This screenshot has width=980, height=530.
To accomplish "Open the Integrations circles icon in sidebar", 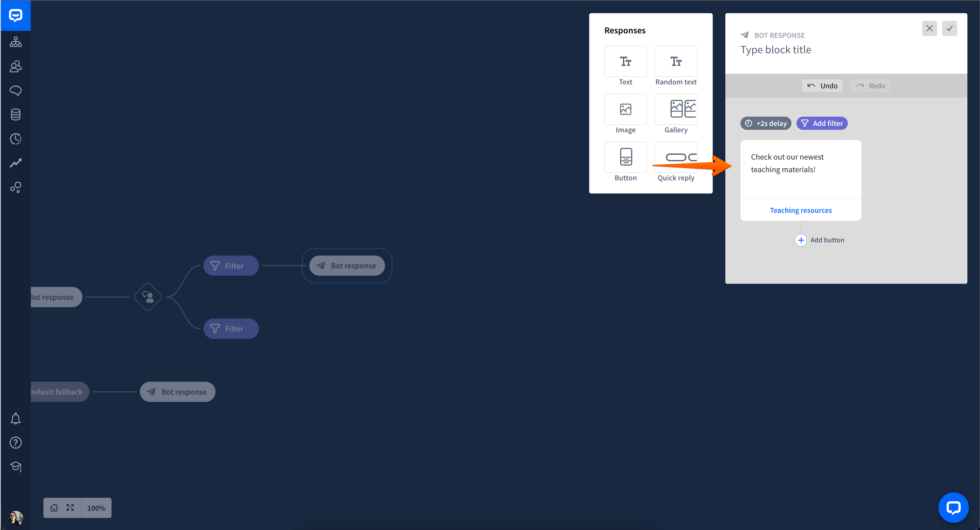I will 16,187.
